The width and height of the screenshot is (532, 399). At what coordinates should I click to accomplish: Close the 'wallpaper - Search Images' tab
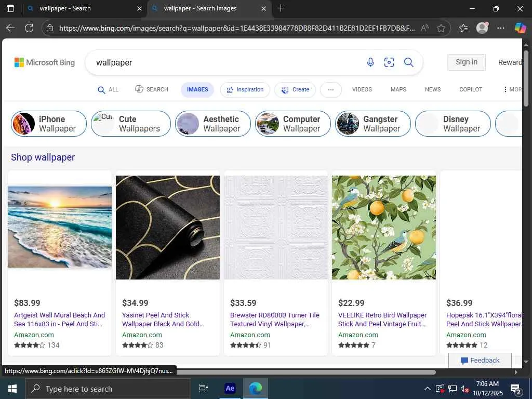pyautogui.click(x=263, y=8)
